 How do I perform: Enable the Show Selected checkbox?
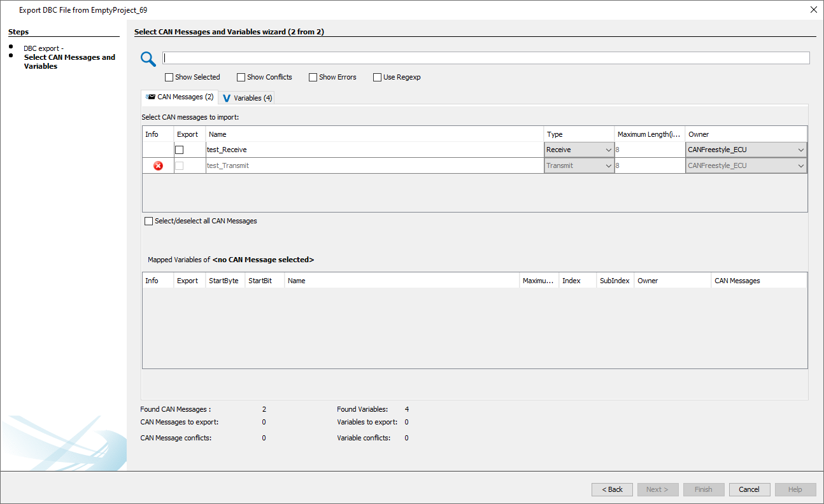[x=169, y=76]
